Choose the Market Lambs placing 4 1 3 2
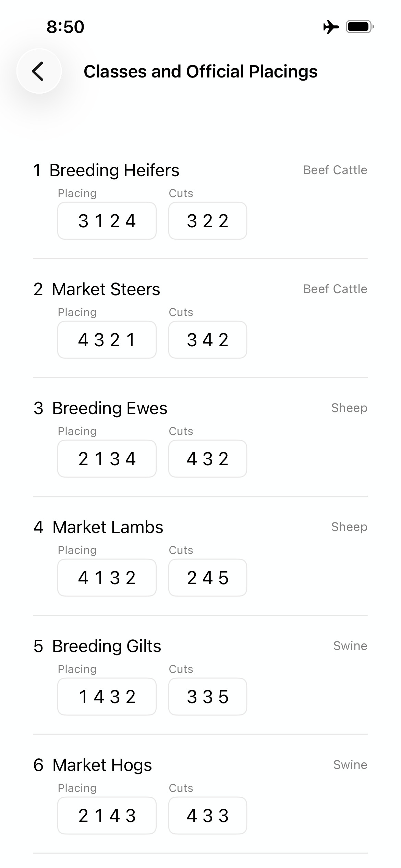The width and height of the screenshot is (401, 868). tap(107, 578)
